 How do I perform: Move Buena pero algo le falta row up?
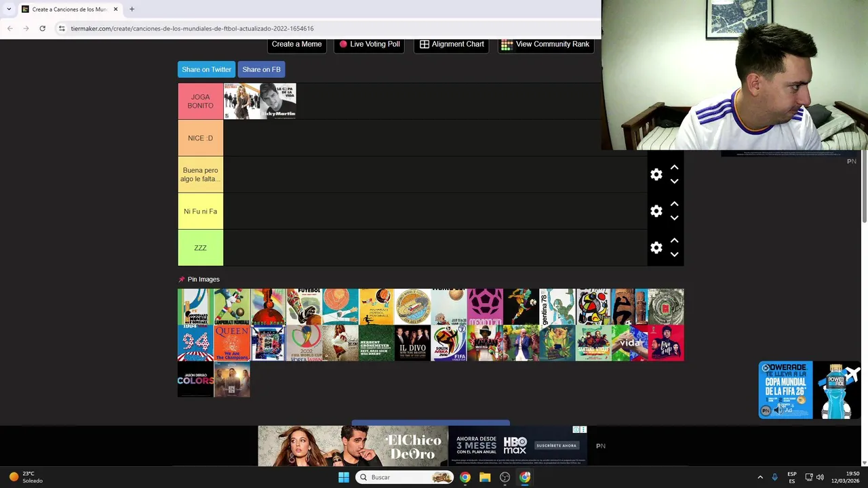point(674,167)
